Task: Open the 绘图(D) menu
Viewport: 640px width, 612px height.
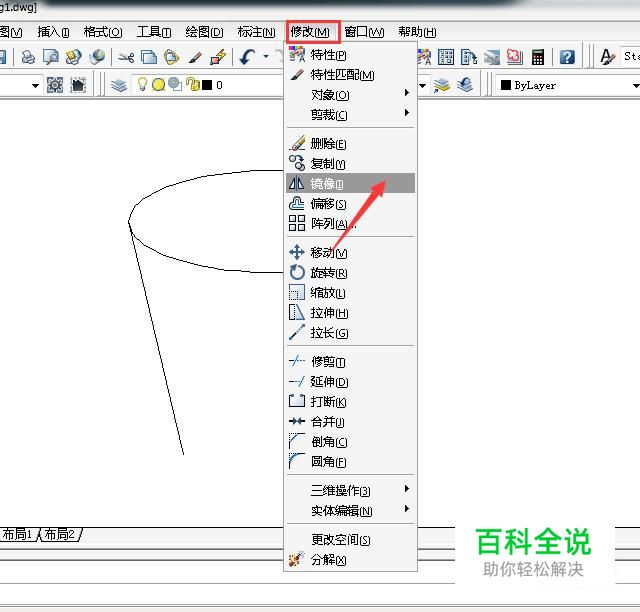Action: pos(204,32)
